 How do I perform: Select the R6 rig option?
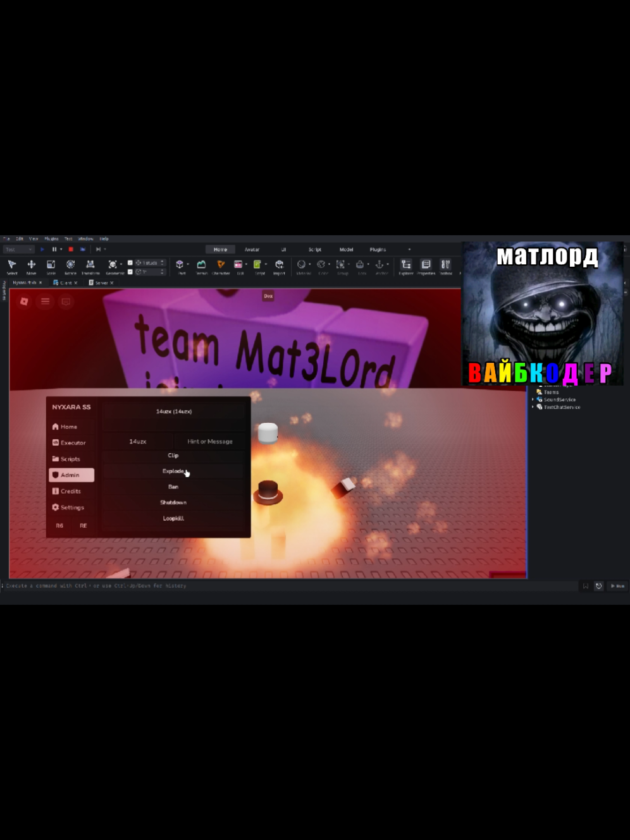[x=59, y=525]
